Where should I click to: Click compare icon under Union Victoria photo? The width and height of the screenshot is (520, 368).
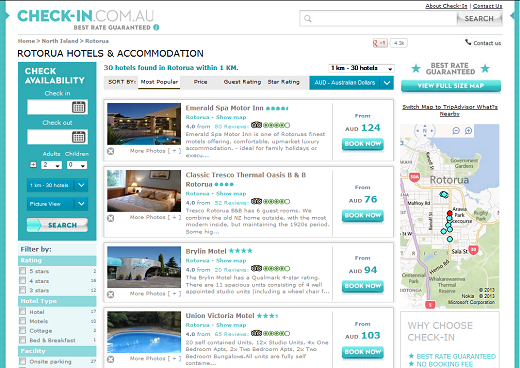pos(111,359)
